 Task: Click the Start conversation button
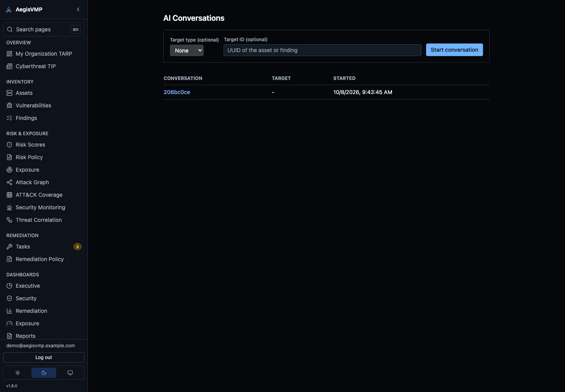(454, 50)
